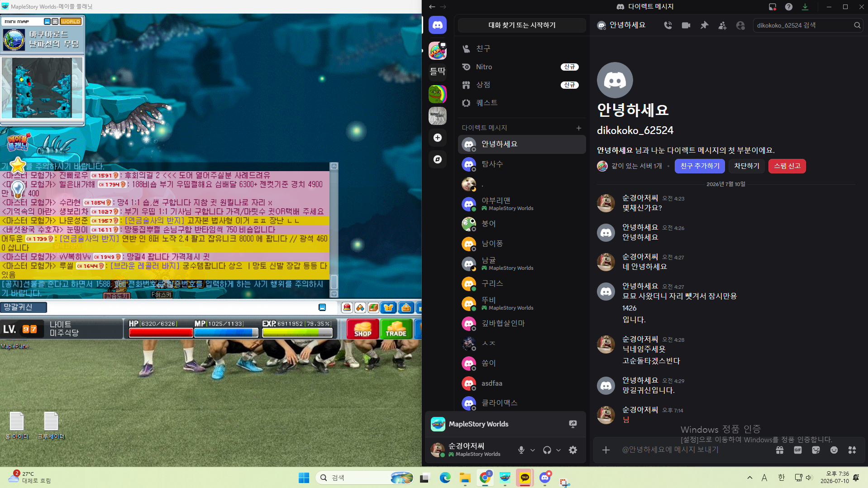
Task: Open the gift icon in message bar
Action: (780, 450)
